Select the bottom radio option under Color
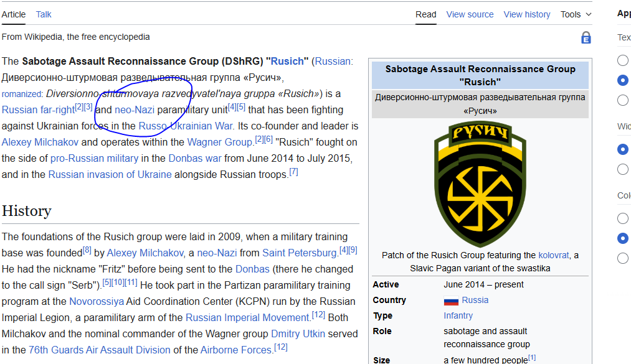 click(x=622, y=258)
